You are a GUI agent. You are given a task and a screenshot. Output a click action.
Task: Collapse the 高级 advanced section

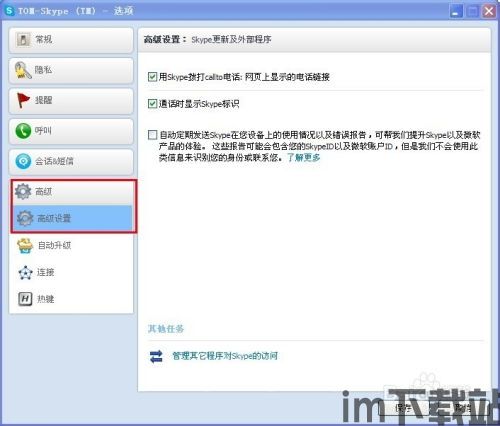[73, 192]
